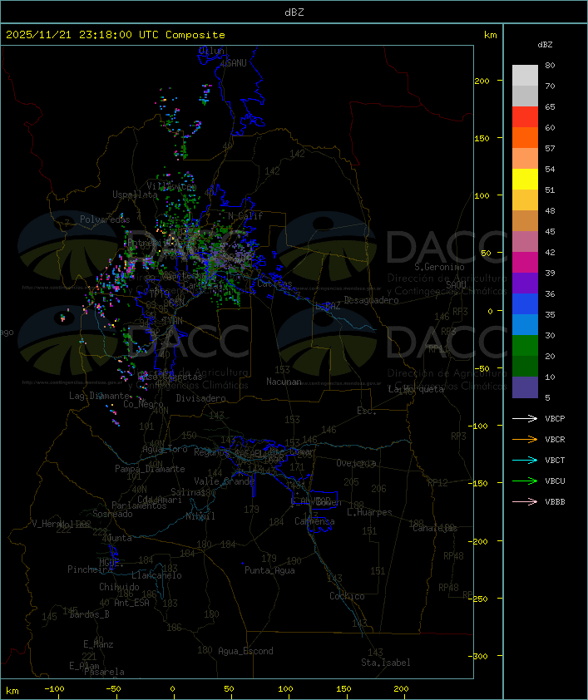Click the orange VBCR arrow icon
This screenshot has height=700, width=588.
click(x=525, y=439)
